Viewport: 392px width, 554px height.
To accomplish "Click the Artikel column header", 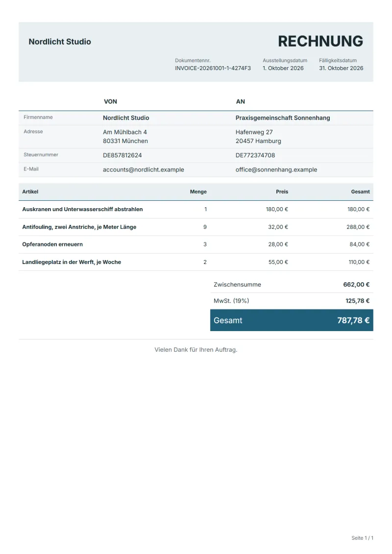I will coord(30,192).
